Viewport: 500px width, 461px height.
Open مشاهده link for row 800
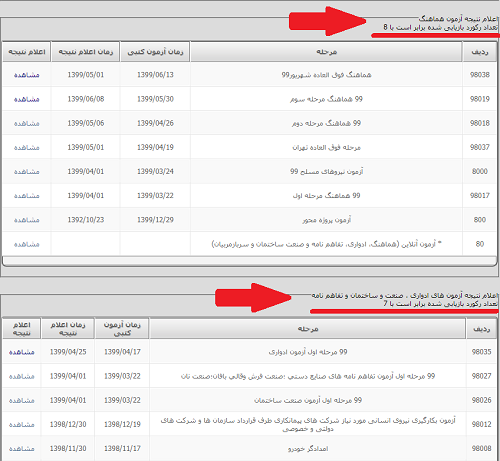27,220
